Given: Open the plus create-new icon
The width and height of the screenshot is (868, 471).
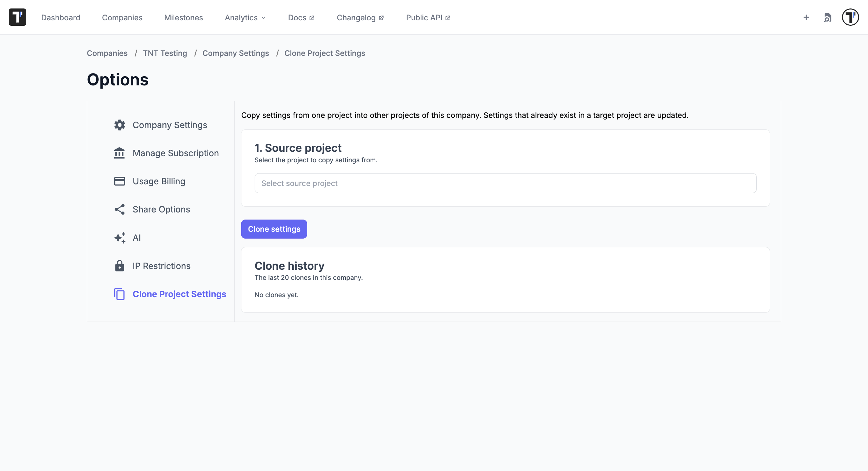Looking at the screenshot, I should pos(806,17).
